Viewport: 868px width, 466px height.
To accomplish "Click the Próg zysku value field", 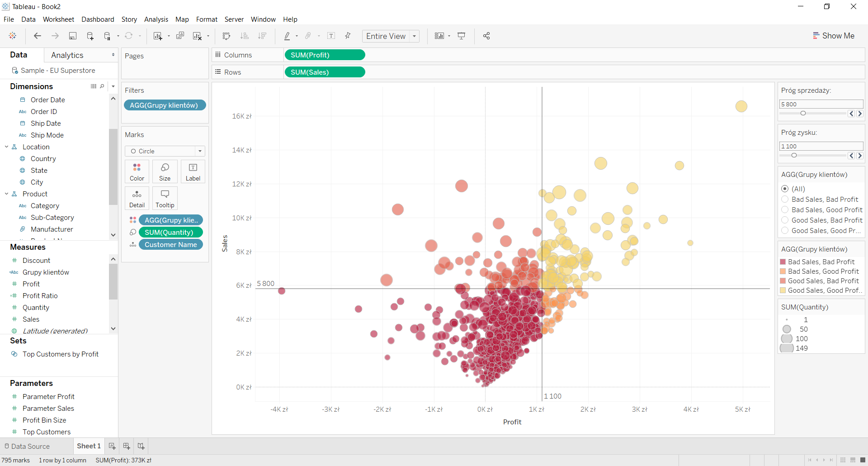I will coord(821,146).
